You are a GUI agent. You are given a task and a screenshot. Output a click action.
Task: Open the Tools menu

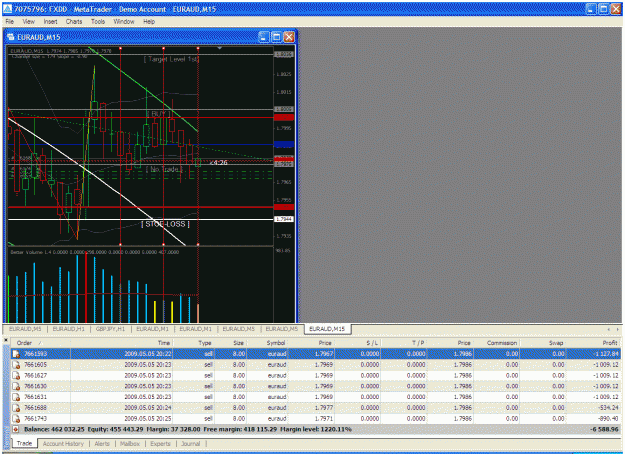pos(98,22)
